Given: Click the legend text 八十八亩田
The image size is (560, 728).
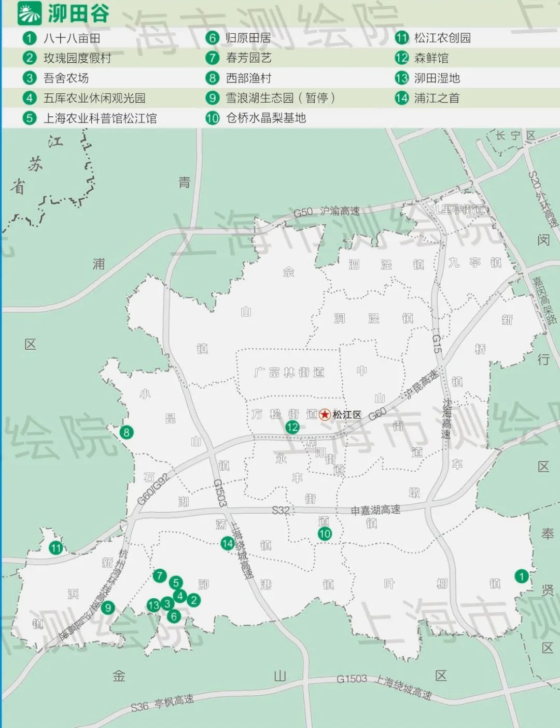Looking at the screenshot, I should coord(72,38).
